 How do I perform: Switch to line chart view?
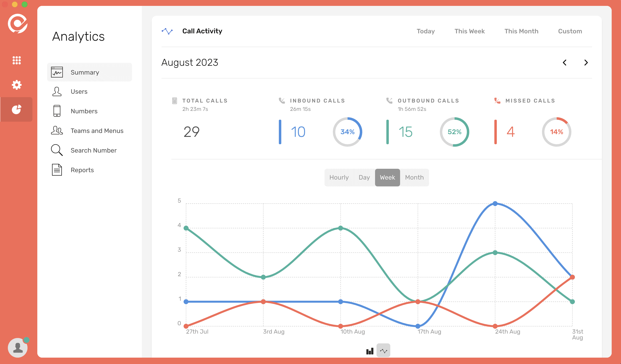pyautogui.click(x=383, y=351)
